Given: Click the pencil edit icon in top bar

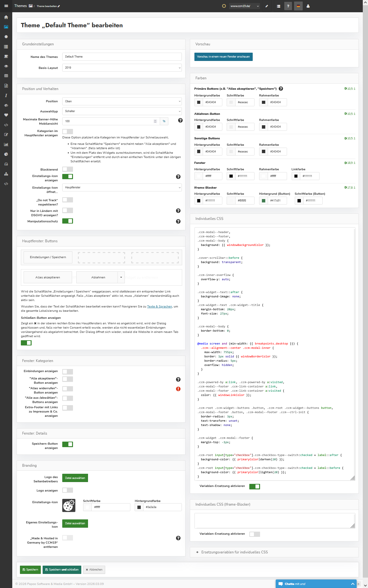Looking at the screenshot, I should [267, 6].
